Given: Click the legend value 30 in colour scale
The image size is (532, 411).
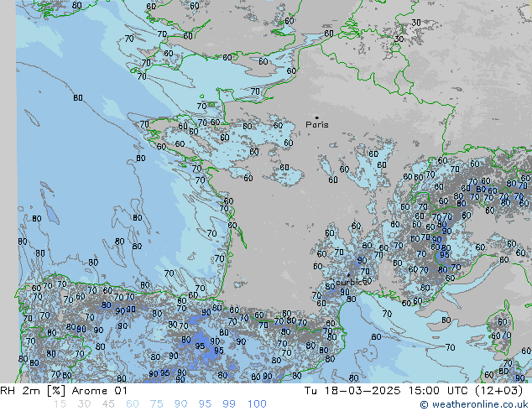Looking at the screenshot, I should point(84,404).
